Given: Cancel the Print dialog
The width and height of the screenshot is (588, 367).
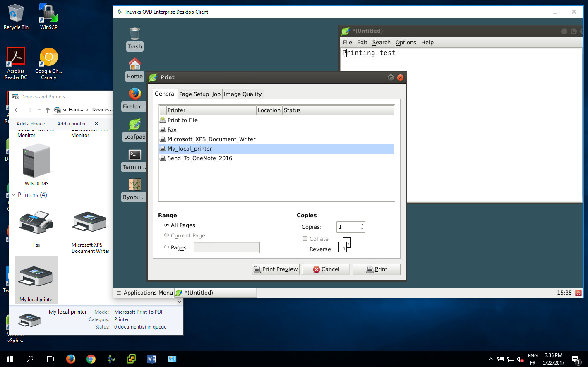Looking at the screenshot, I should tap(326, 269).
